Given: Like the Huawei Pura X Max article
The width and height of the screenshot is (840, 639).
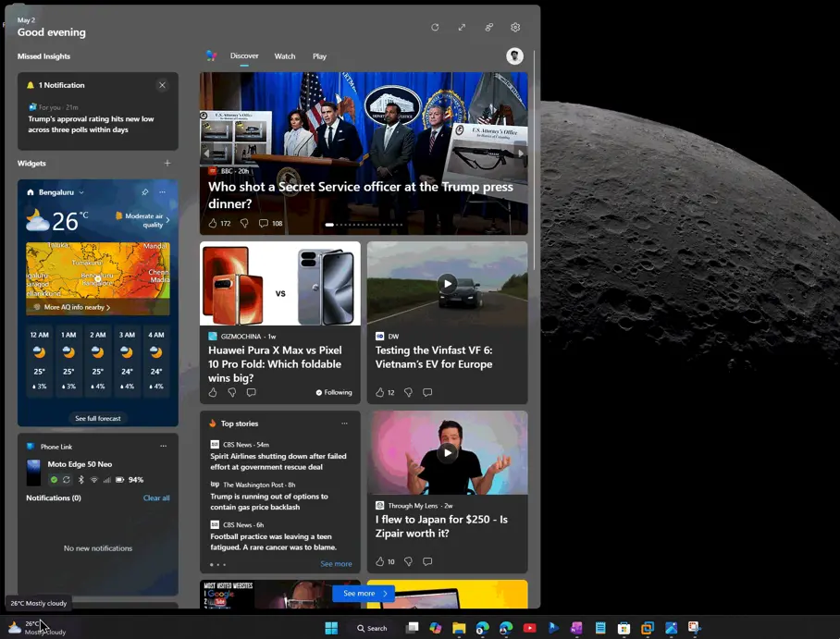Looking at the screenshot, I should 213,393.
